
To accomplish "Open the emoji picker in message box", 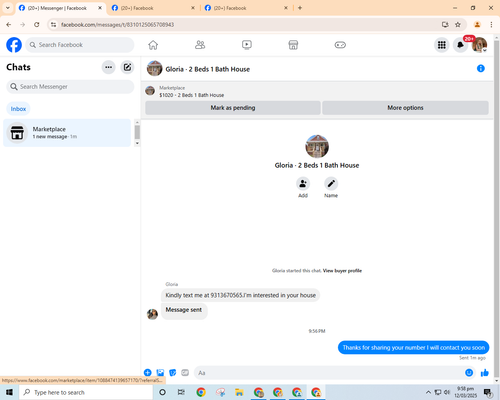I will (x=469, y=373).
